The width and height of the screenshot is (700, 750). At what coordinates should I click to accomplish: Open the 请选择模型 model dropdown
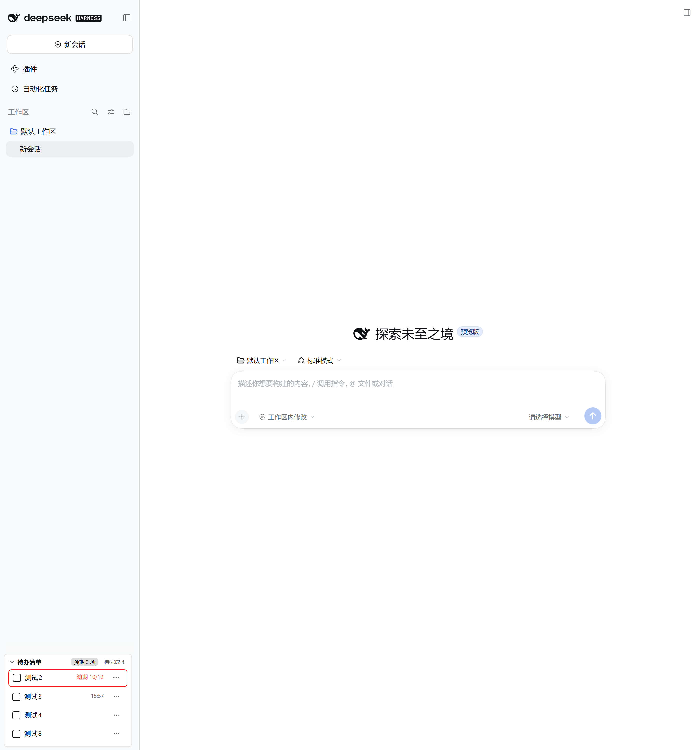549,417
